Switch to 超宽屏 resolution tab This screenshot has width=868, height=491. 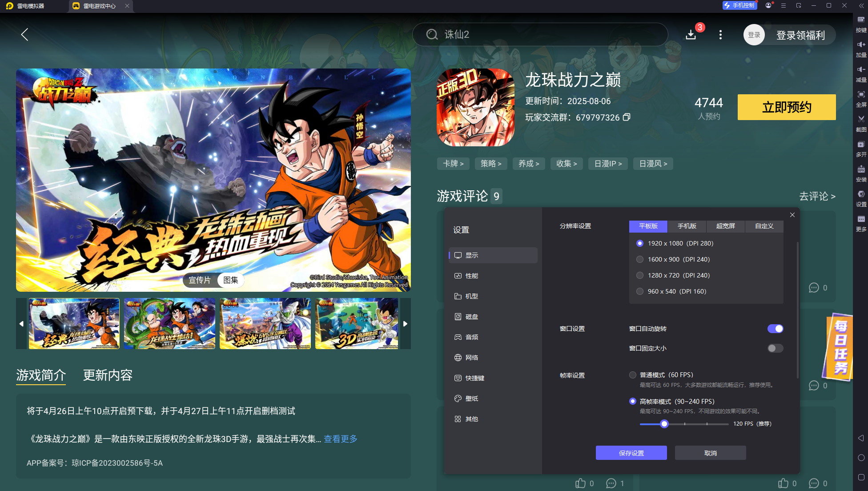(726, 226)
